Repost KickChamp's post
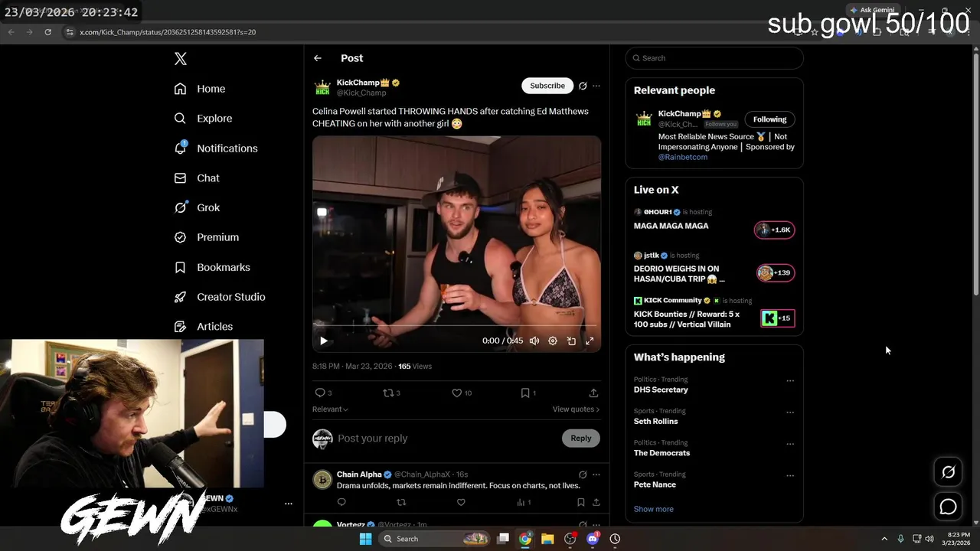Viewport: 980px width, 551px height. tap(388, 393)
